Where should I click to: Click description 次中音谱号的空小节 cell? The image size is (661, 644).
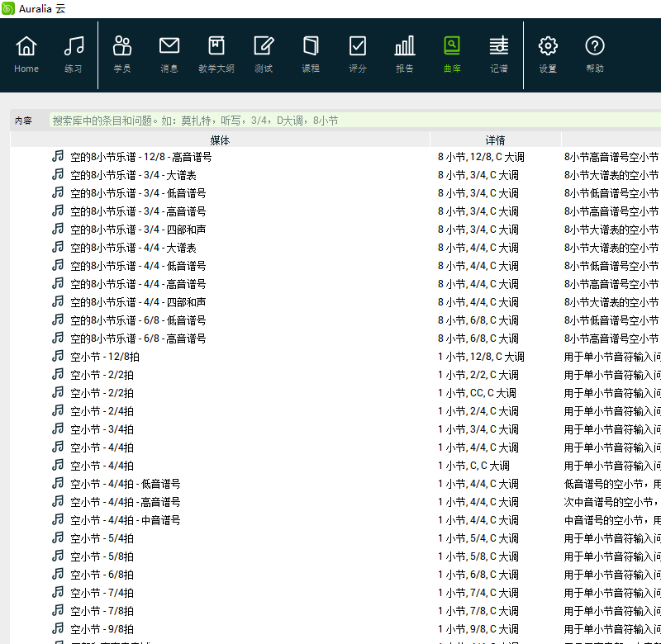point(611,502)
